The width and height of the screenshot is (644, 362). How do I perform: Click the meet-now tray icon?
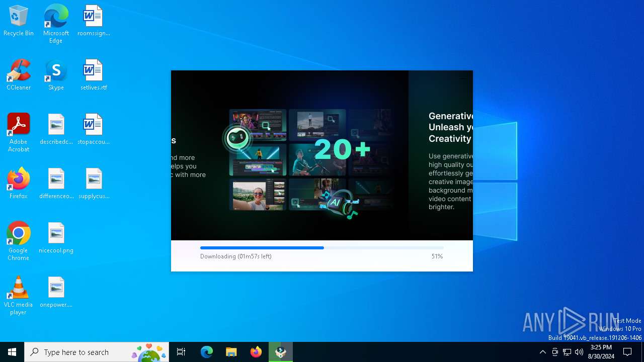click(x=555, y=352)
